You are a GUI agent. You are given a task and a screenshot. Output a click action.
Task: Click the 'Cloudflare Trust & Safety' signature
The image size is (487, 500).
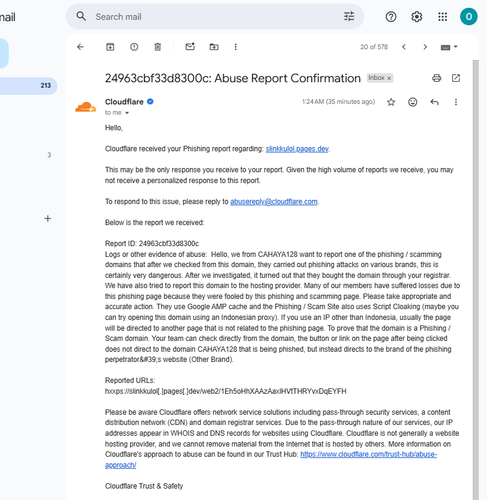(x=144, y=486)
